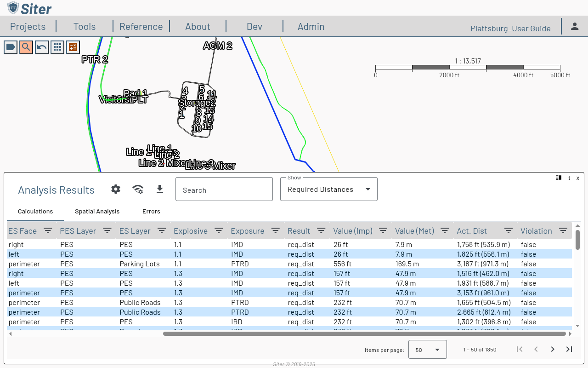The width and height of the screenshot is (588, 368).
Task: Click the horizontal scrollbar left arrow
Action: [x=10, y=334]
